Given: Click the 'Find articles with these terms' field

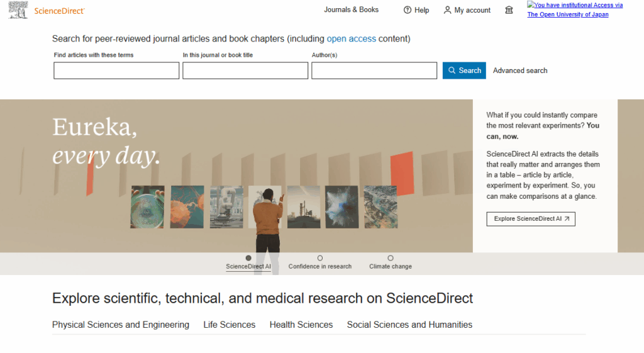Looking at the screenshot, I should pyautogui.click(x=116, y=70).
